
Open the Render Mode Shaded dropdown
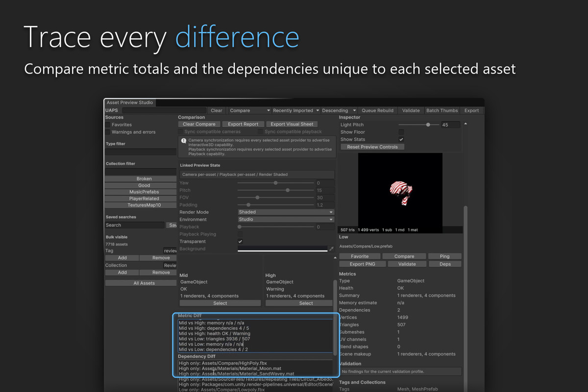click(286, 212)
